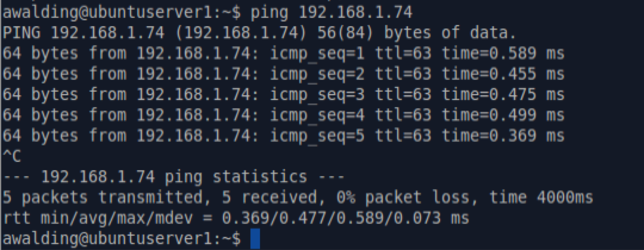Click the time=0.475 ms value
The width and height of the screenshot is (644, 250).
[x=503, y=95]
